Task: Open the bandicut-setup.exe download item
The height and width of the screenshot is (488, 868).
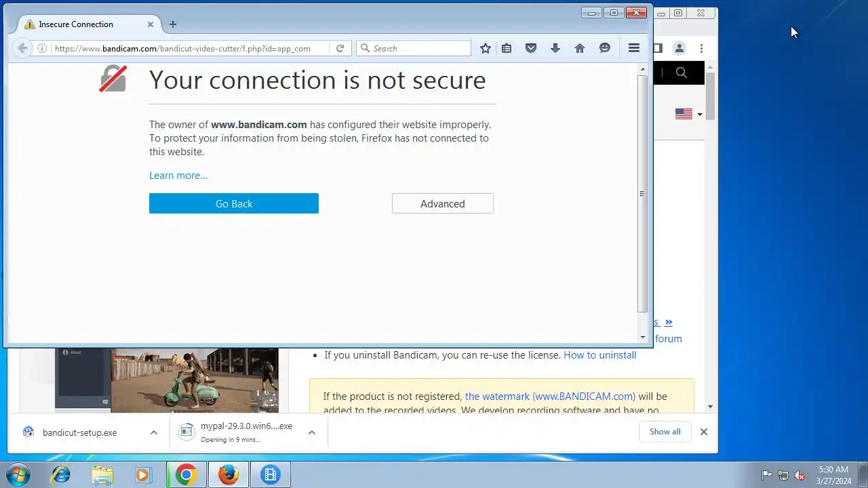Action: pyautogui.click(x=79, y=432)
